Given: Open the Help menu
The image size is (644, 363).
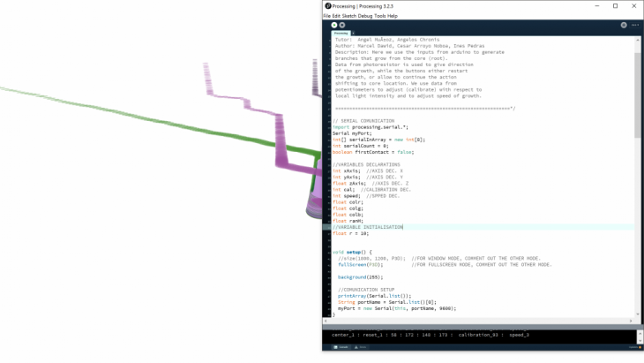Looking at the screenshot, I should (x=393, y=16).
